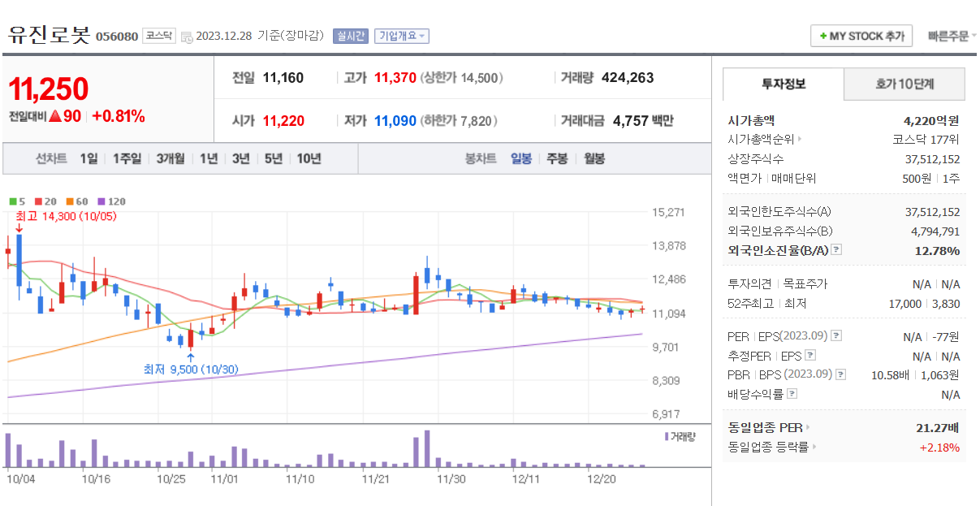980x506 pixels.
Task: Click the 외국인소진율 12.78% value
Action: coord(937,250)
